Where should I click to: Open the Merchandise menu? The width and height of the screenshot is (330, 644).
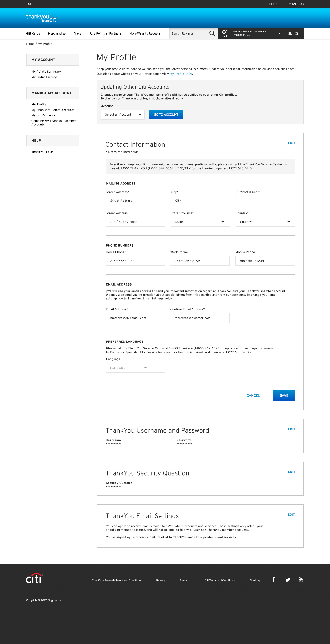click(x=57, y=33)
